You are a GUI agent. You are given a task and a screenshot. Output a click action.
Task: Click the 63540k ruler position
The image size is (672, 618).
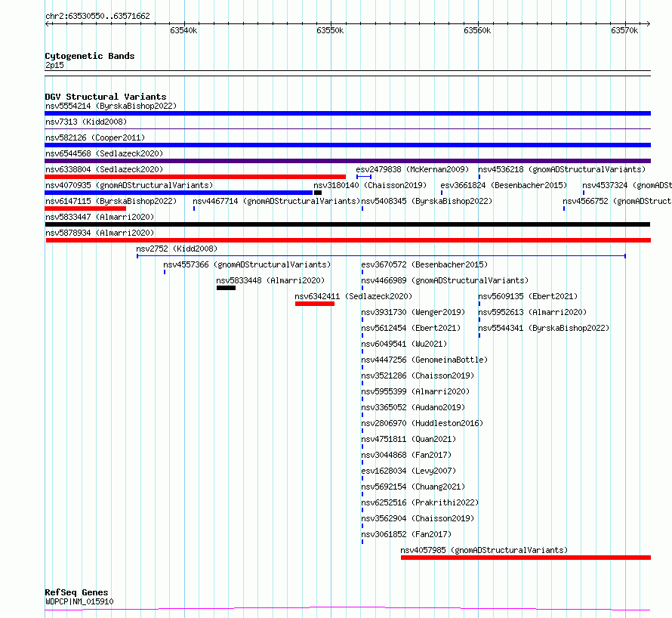183,30
